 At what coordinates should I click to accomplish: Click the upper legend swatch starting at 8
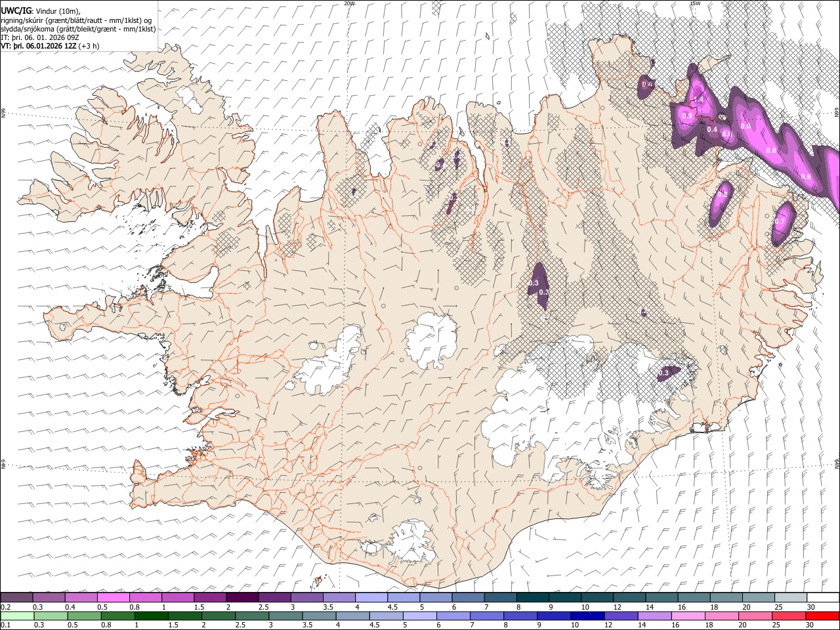[532, 597]
